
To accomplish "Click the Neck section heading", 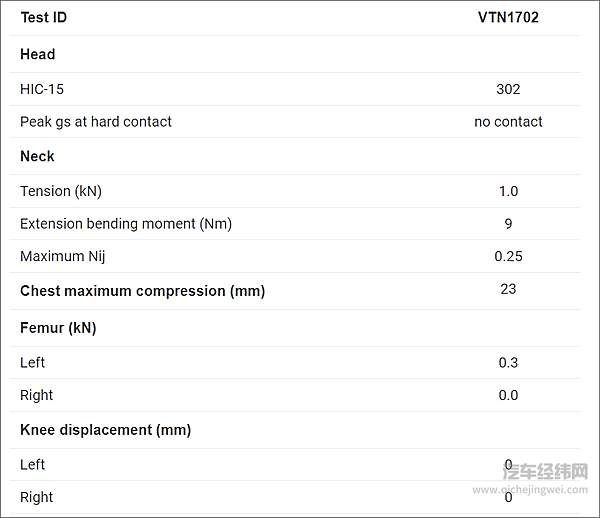I will coord(38,156).
